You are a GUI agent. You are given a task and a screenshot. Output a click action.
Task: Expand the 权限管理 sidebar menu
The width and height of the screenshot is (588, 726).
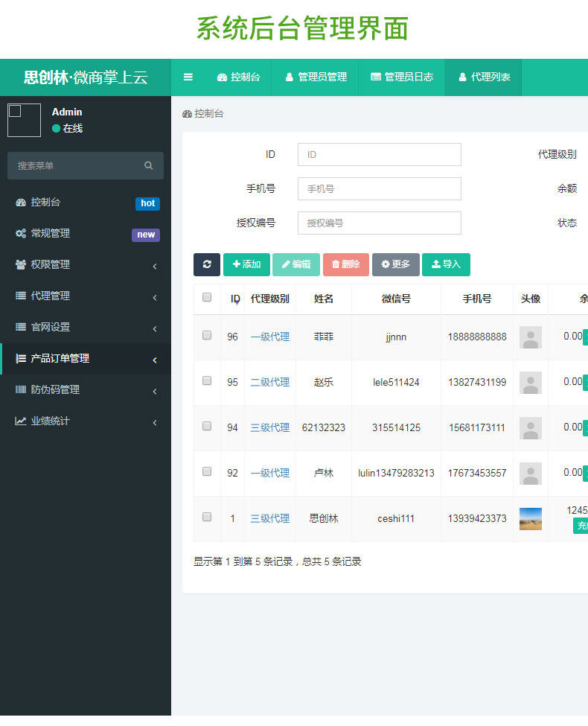point(86,265)
